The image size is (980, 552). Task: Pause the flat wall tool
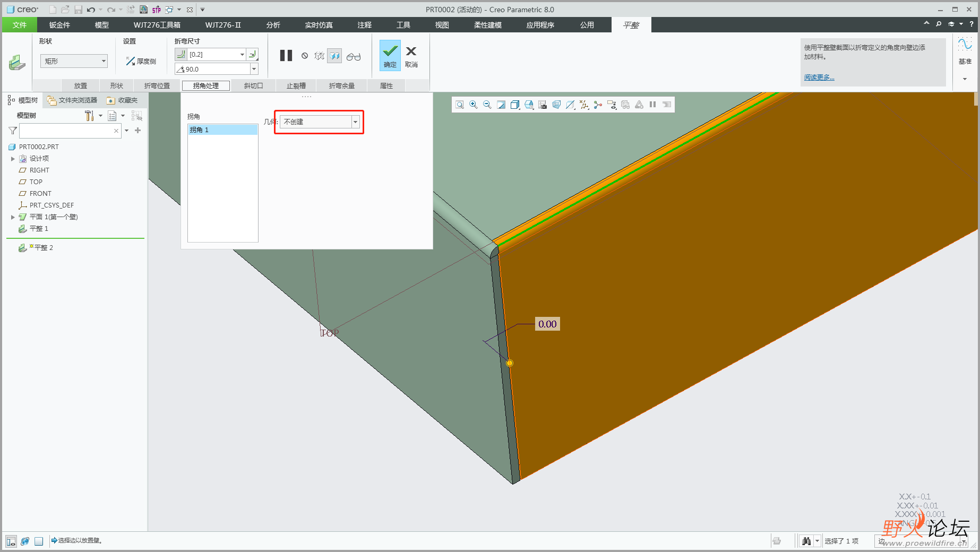click(x=286, y=55)
